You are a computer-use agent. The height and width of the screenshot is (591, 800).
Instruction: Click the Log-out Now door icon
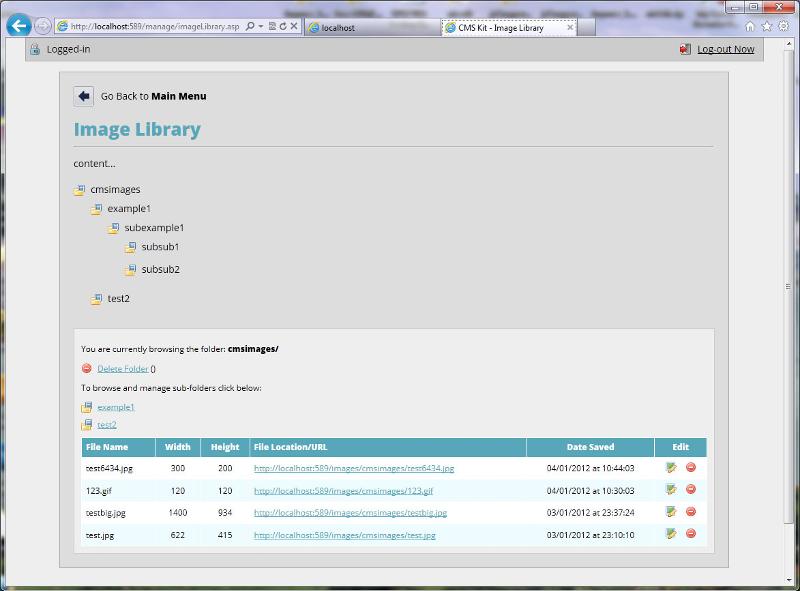pos(685,49)
